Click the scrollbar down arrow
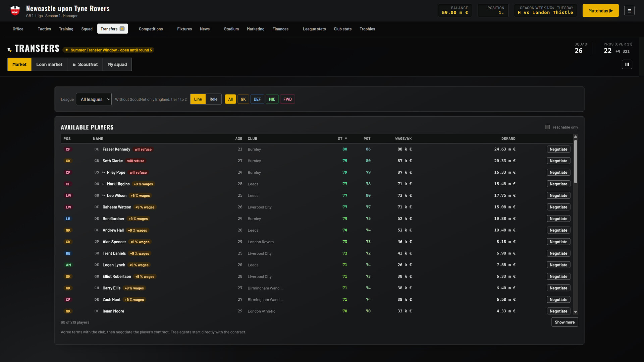Screen dimensions: 644x362 pos(576,312)
